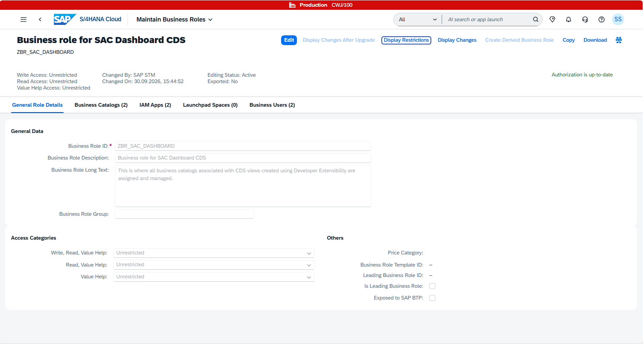This screenshot has width=644, height=344.
Task: Click the Business Role Group field
Action: (x=184, y=214)
